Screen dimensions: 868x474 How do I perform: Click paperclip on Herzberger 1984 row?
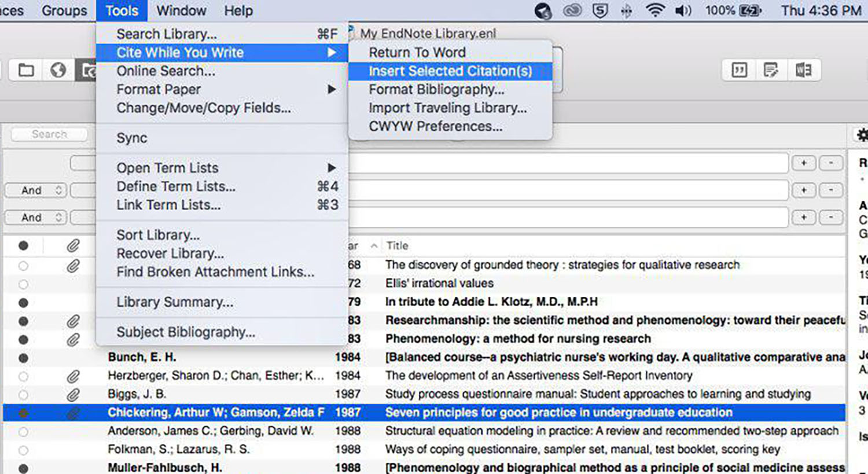73,377
